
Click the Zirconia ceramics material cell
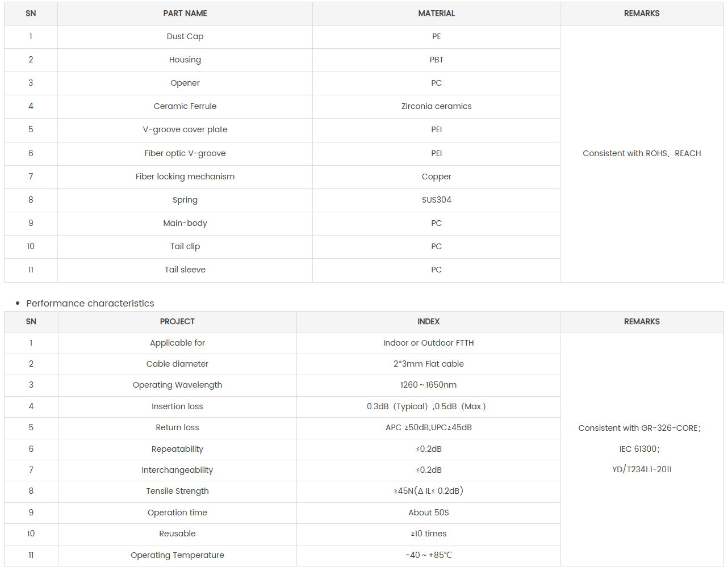436,106
